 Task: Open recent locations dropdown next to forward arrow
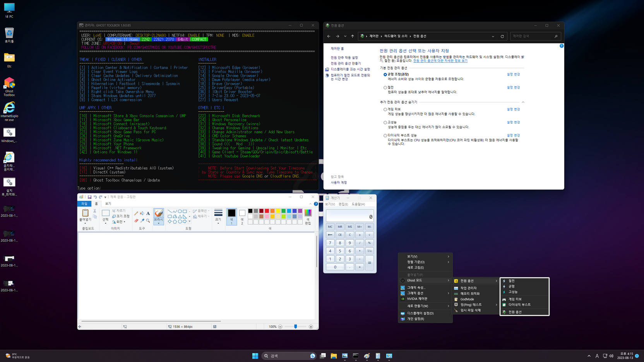click(345, 36)
